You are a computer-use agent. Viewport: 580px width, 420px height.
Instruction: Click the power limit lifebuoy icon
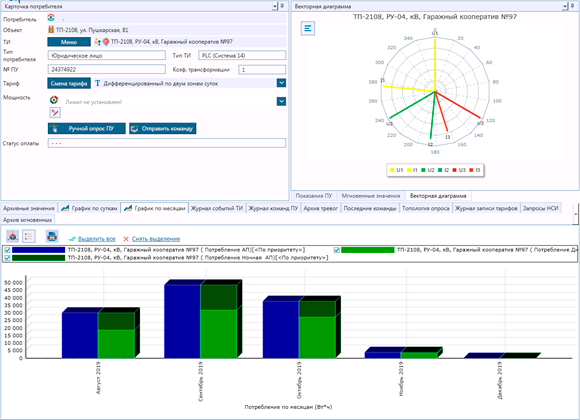(x=54, y=100)
